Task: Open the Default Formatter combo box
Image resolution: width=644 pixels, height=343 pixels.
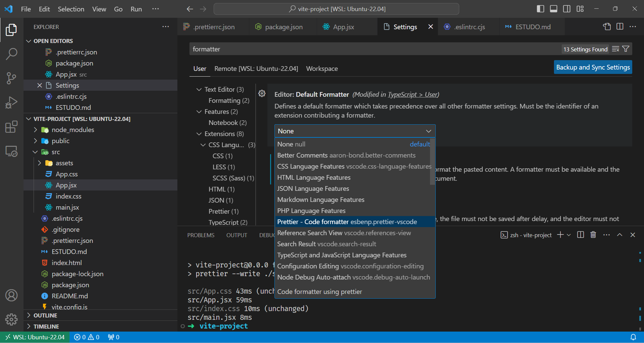Action: click(355, 131)
